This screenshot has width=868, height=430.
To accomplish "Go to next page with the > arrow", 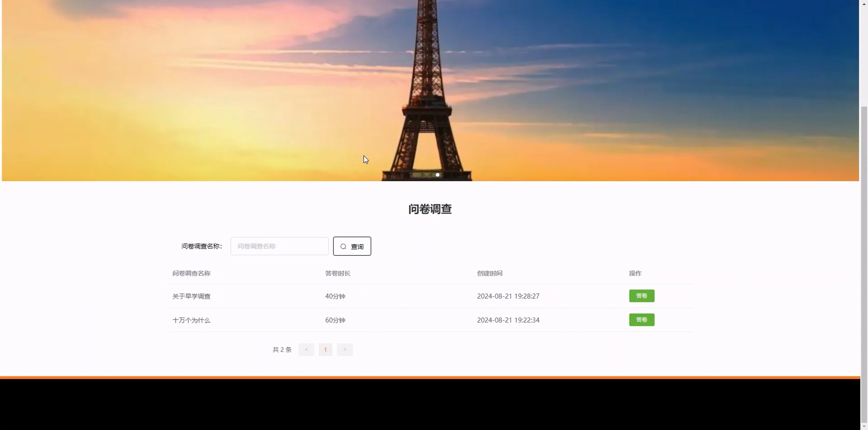I will click(345, 350).
